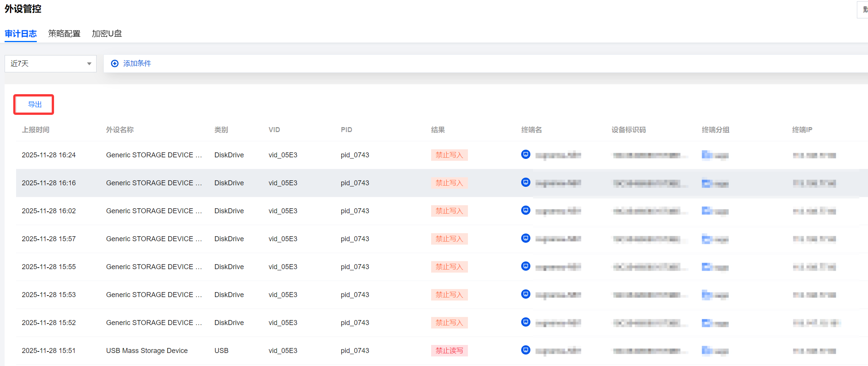Click terminal icon in the 15:55 row
Screen dimensions: 868x366
click(526, 266)
